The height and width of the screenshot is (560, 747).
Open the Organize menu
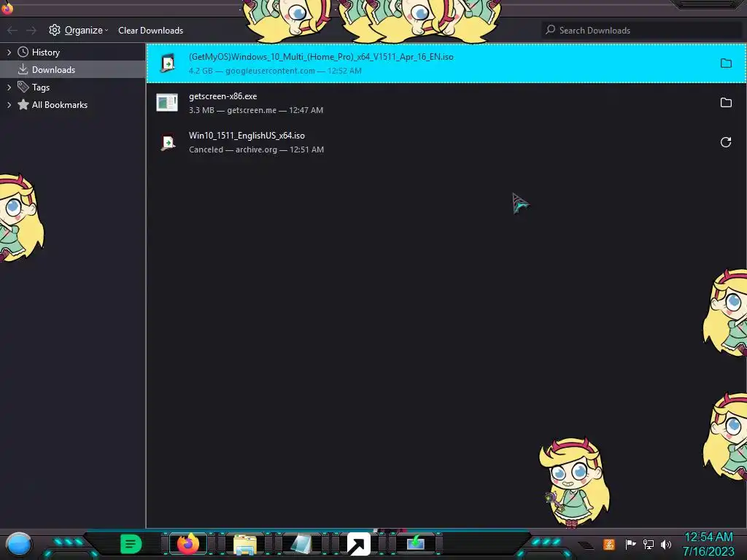pyautogui.click(x=79, y=31)
